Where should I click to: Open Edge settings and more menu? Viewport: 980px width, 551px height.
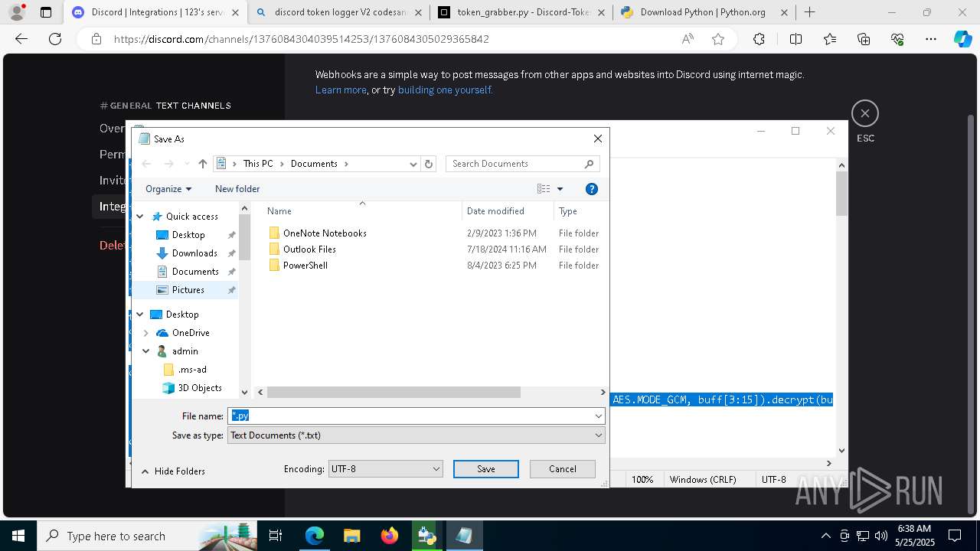[x=931, y=39]
